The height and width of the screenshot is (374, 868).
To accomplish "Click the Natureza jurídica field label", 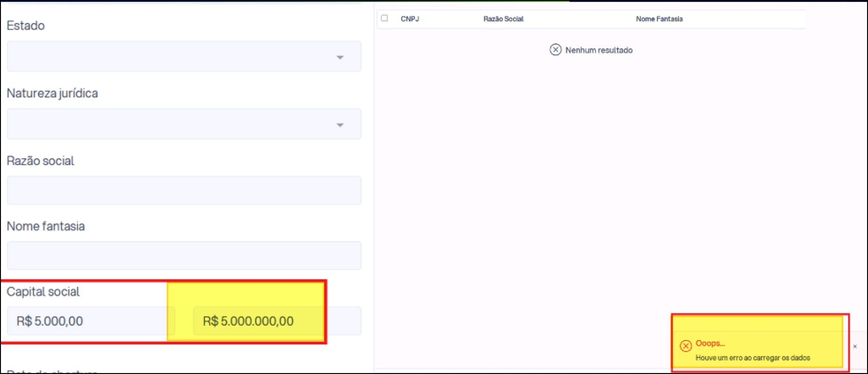I will click(52, 93).
